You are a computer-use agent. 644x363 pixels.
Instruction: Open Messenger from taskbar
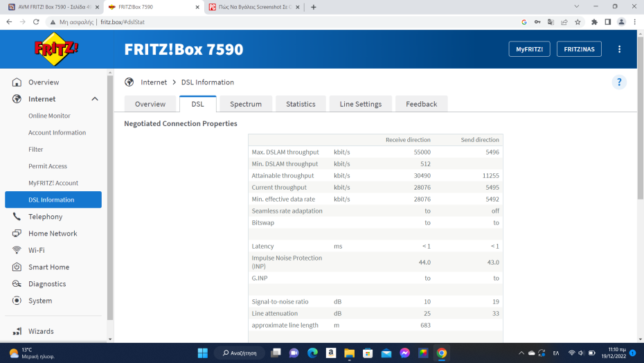[405, 353]
